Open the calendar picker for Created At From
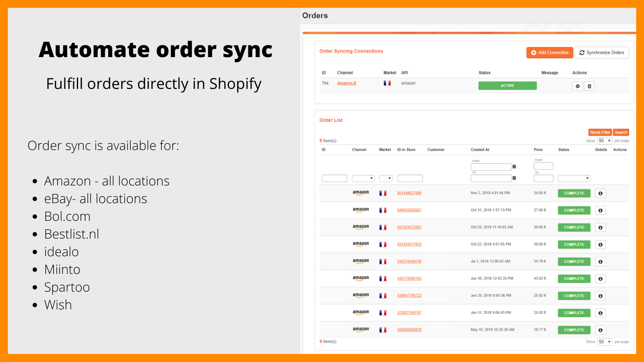Viewport: 644px width, 362px height. coord(514,167)
